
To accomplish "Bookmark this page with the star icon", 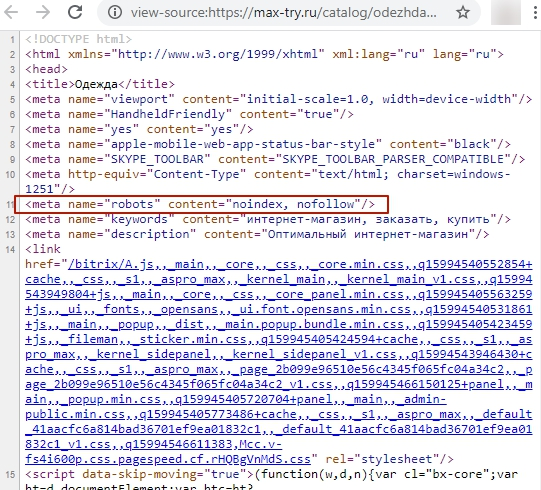I will [463, 13].
